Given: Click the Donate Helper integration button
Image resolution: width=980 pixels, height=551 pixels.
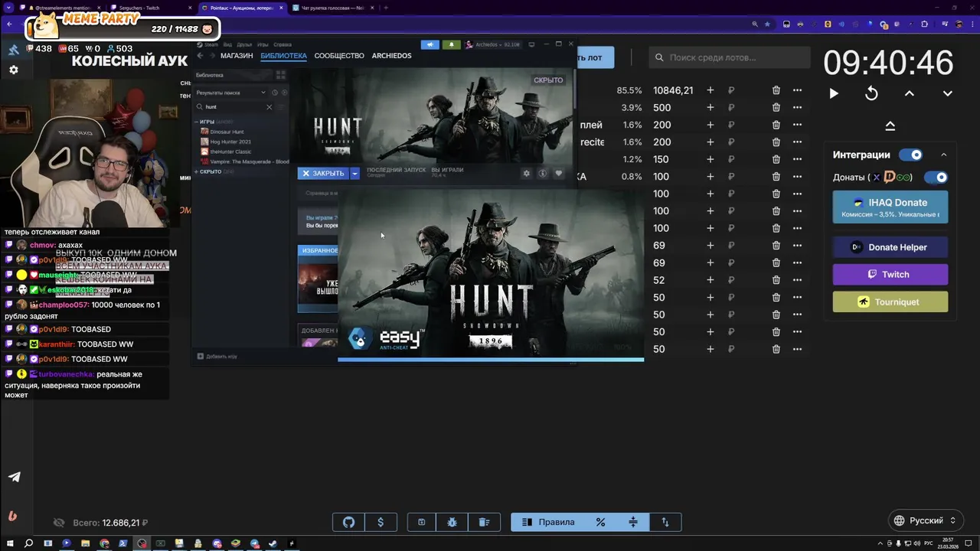Looking at the screenshot, I should pos(890,247).
